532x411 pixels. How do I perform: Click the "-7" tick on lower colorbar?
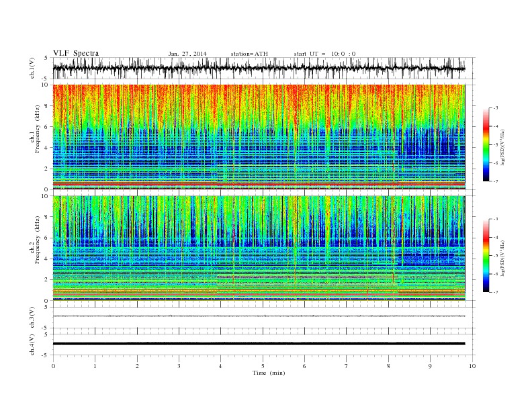pyautogui.click(x=495, y=292)
